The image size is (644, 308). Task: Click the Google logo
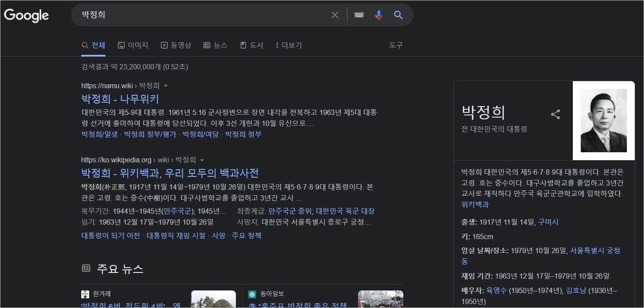pos(26,15)
